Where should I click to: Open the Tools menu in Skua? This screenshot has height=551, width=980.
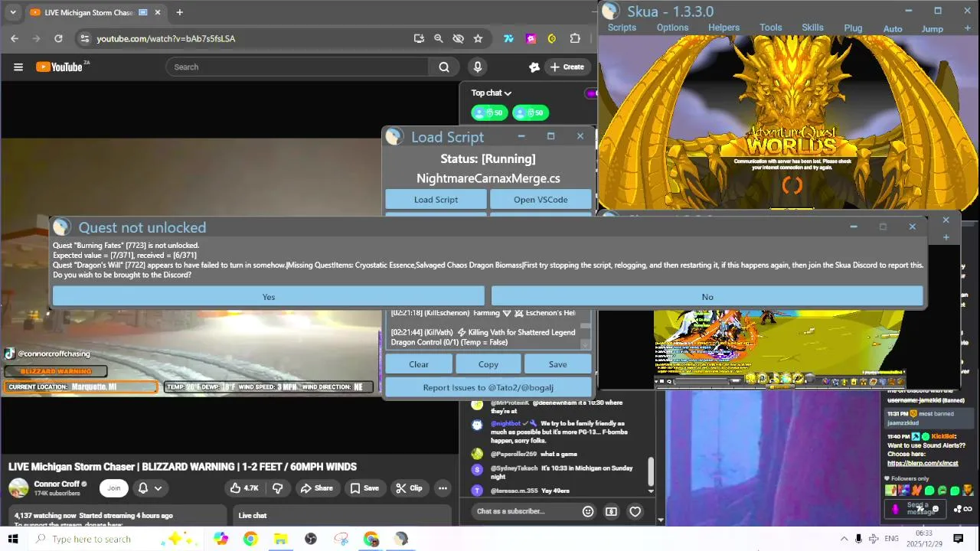pos(771,28)
